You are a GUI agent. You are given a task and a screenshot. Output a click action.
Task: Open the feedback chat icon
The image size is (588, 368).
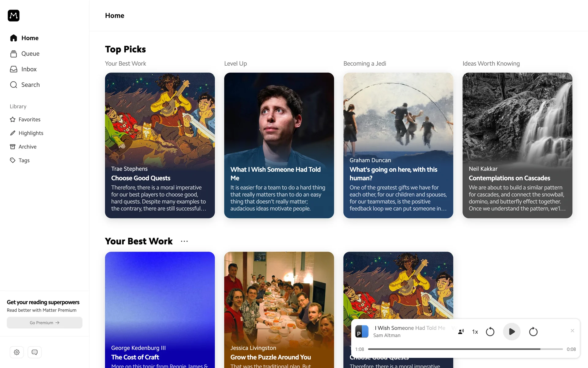coord(35,352)
